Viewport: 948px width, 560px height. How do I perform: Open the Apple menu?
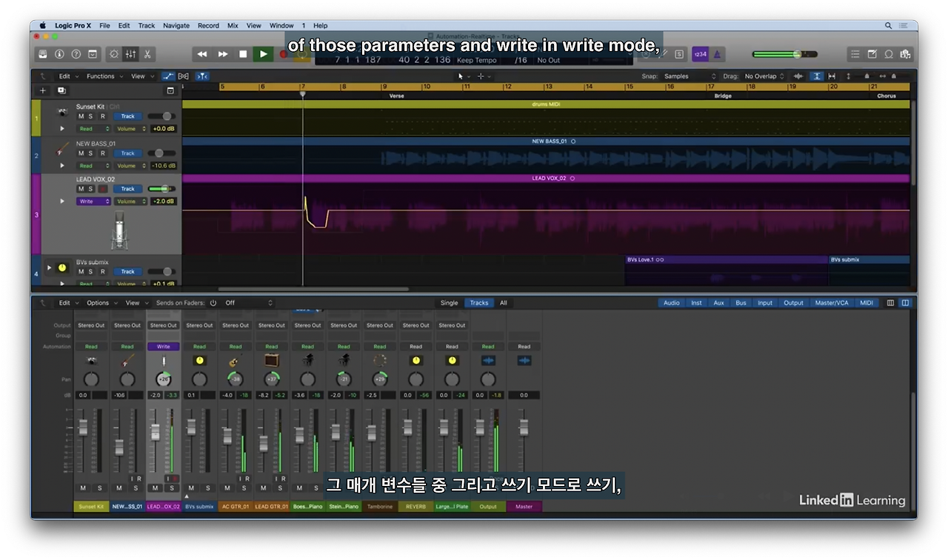click(x=42, y=25)
